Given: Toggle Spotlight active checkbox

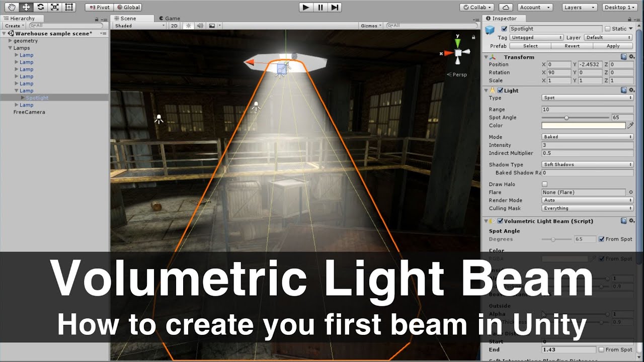Looking at the screenshot, I should 505,29.
